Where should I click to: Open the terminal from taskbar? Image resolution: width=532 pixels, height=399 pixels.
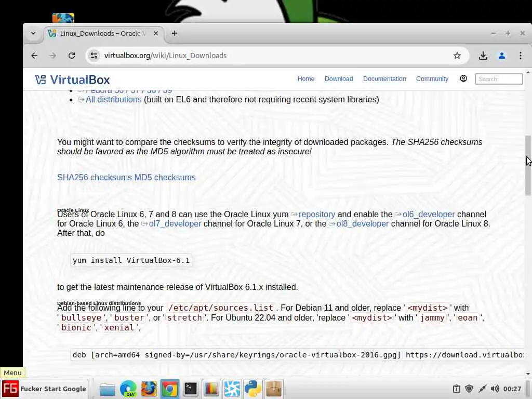pos(190,389)
